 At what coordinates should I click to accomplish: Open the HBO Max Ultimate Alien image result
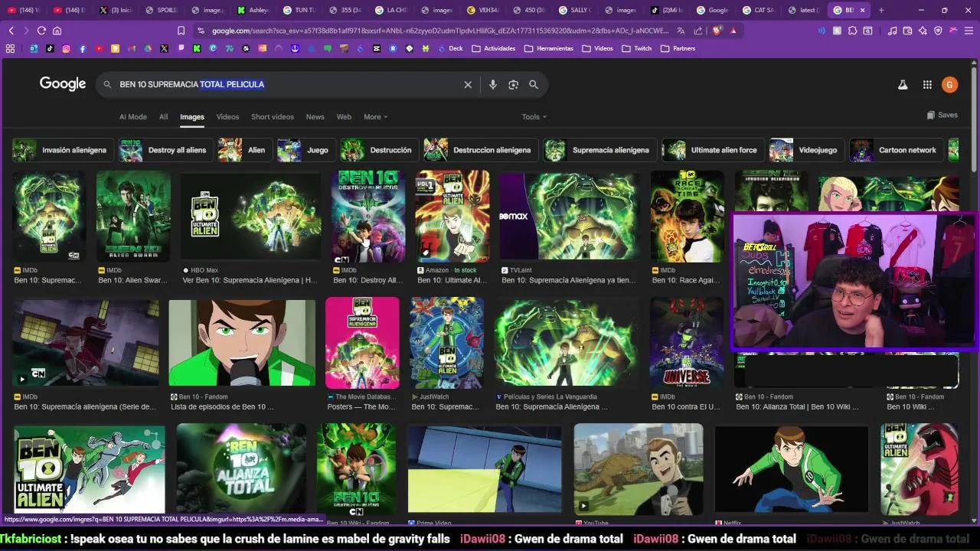click(250, 217)
